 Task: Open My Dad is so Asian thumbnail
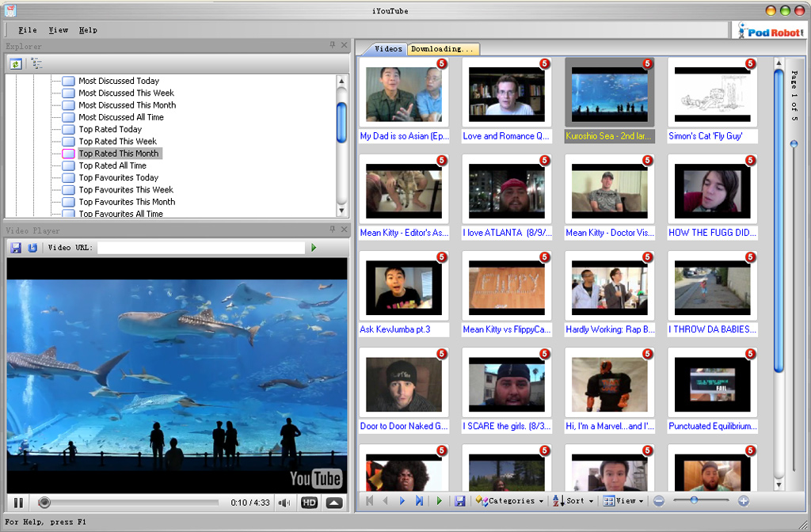coord(403,94)
